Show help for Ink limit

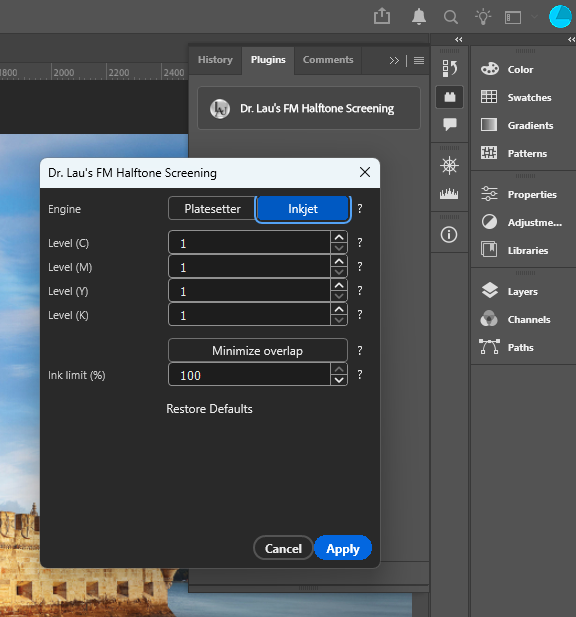(360, 374)
